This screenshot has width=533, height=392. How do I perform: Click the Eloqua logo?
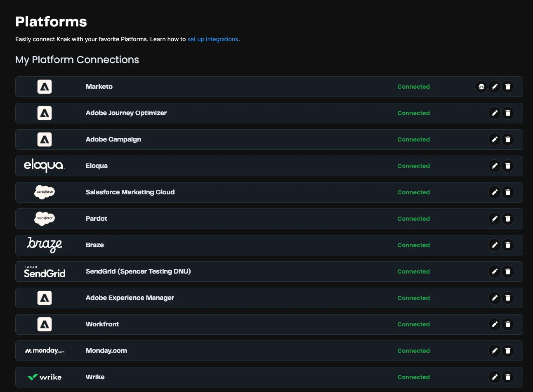click(45, 165)
